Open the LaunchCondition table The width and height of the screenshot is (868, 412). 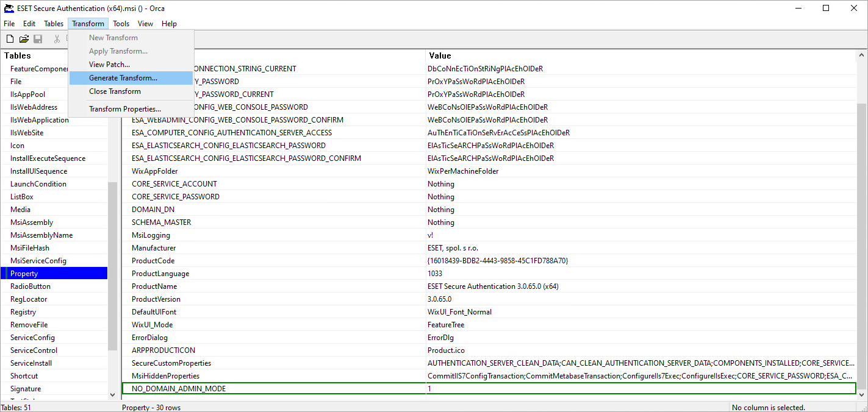pos(38,184)
